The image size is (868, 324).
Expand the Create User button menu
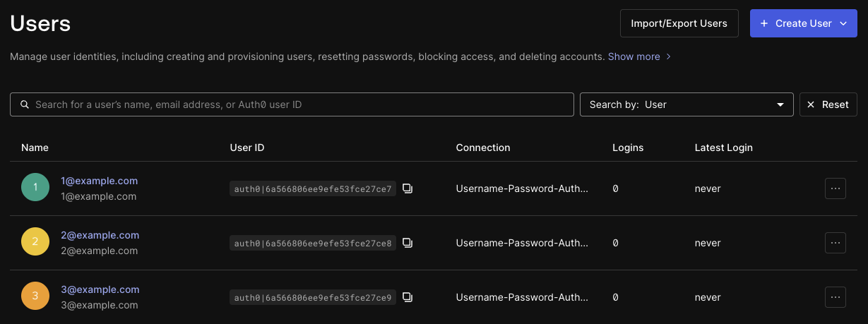[843, 23]
